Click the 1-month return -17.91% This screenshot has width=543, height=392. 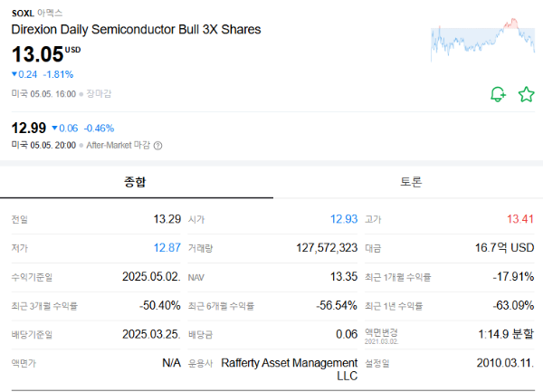[x=513, y=276]
